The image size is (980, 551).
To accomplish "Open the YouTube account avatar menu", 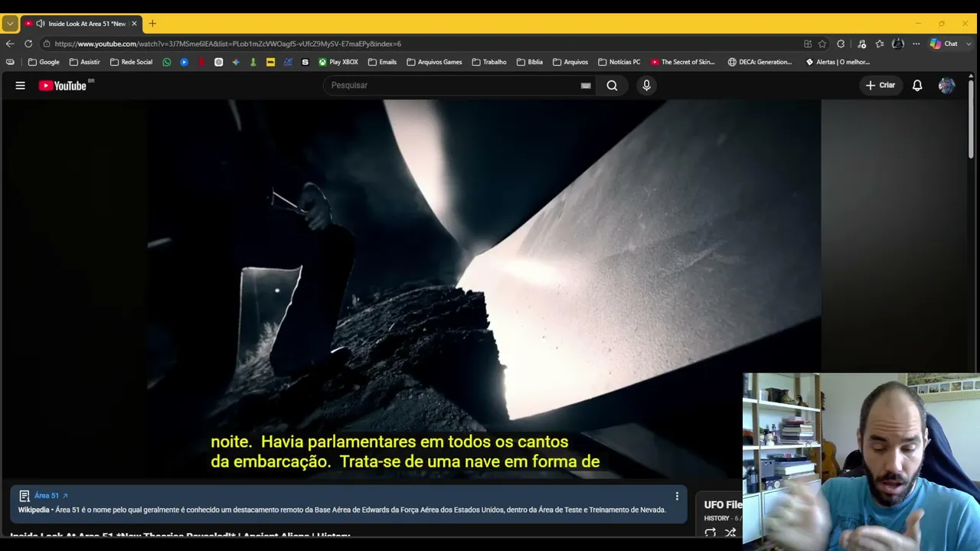I will [x=946, y=86].
